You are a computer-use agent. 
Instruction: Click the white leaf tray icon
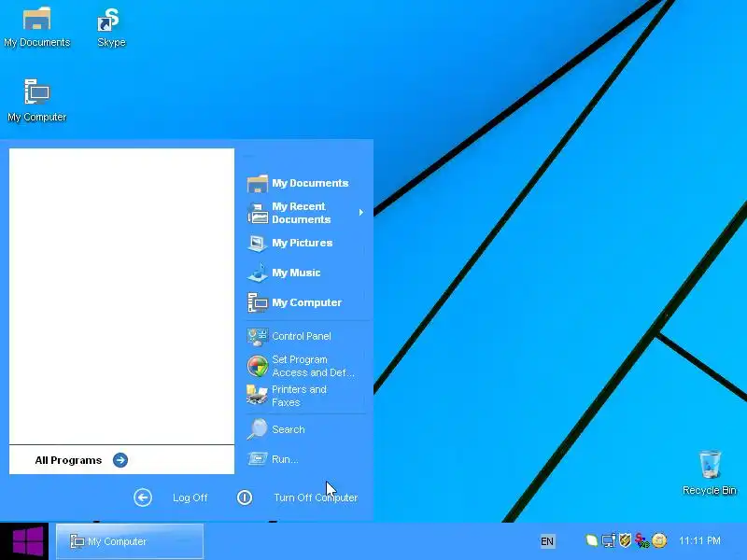click(591, 540)
